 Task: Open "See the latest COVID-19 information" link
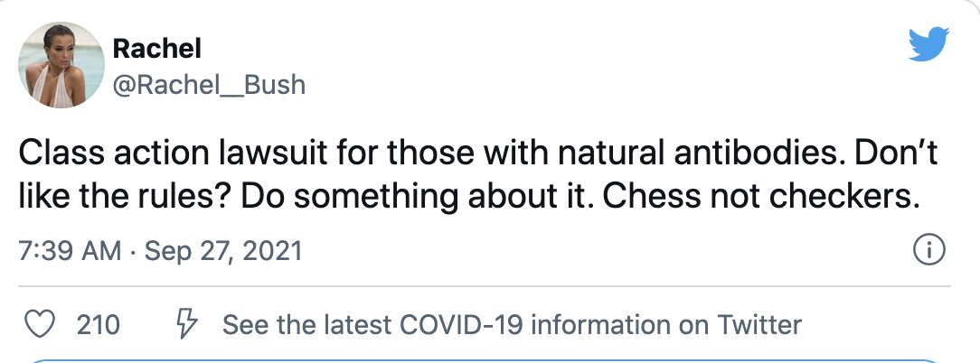click(x=511, y=324)
